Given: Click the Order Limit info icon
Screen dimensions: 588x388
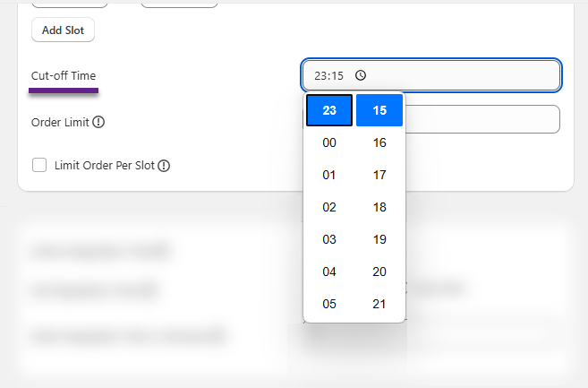Looking at the screenshot, I should pyautogui.click(x=98, y=122).
